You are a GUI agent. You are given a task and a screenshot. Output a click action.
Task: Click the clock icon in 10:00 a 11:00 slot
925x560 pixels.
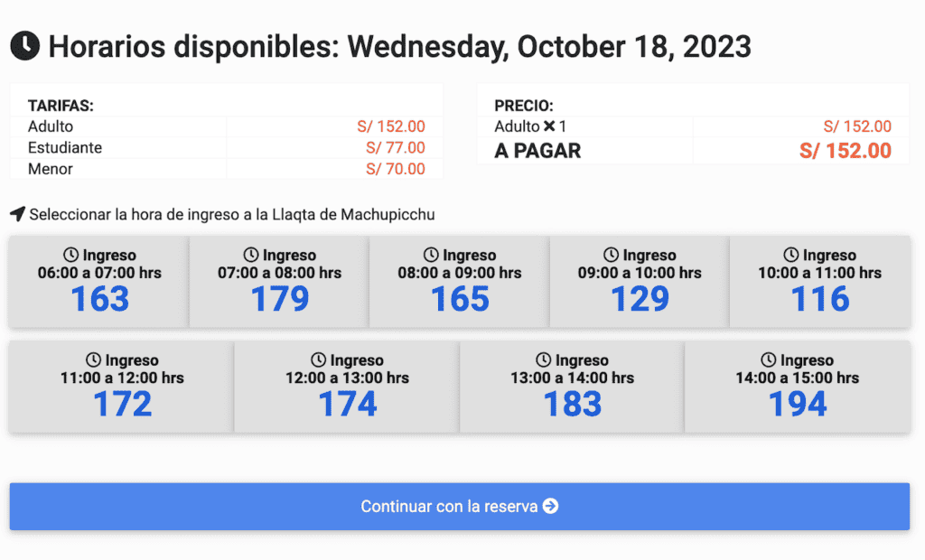[791, 255]
